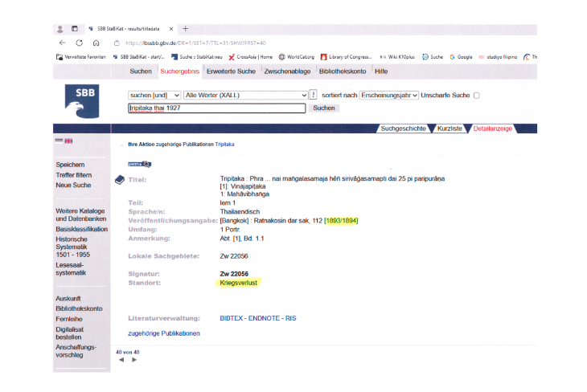Switch language via English flag icon

tap(68, 141)
